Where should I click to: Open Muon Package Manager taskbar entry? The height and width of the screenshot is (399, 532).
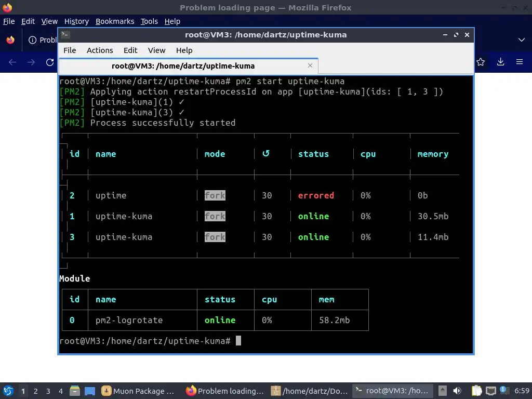pyautogui.click(x=139, y=391)
